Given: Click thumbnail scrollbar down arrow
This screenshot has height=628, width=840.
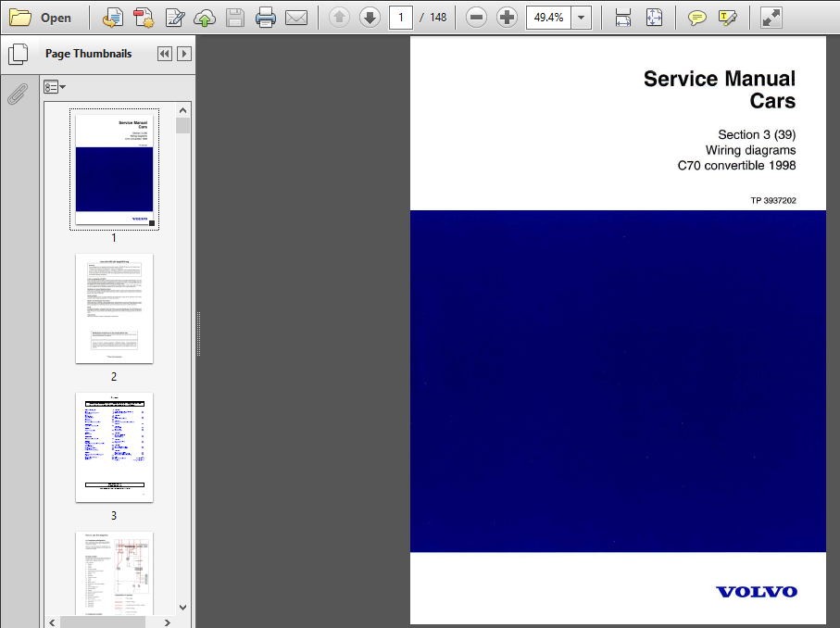Looking at the screenshot, I should (182, 608).
